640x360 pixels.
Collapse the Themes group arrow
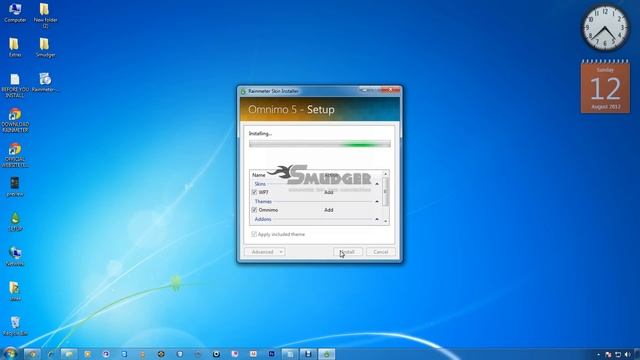377,202
